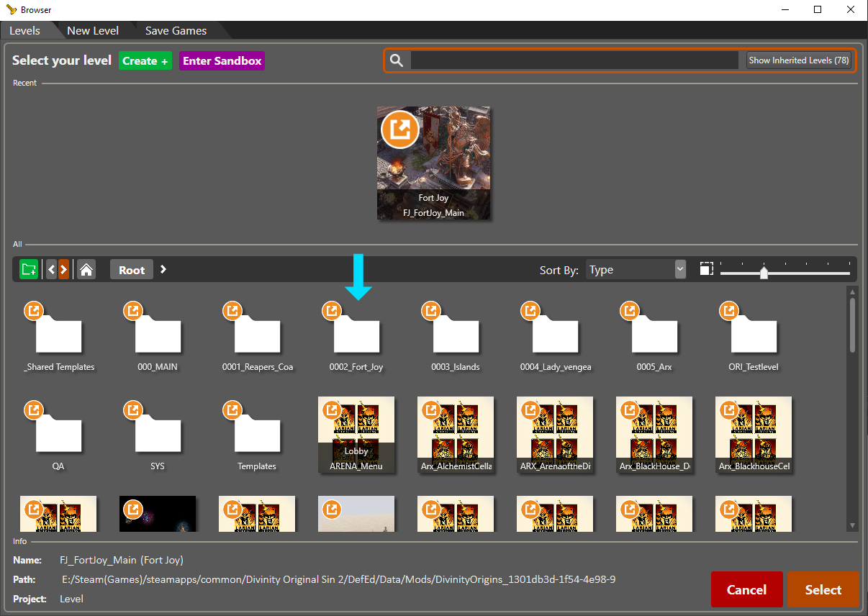The height and width of the screenshot is (616, 868).
Task: Adjust the thumbnail size slider handle
Action: (764, 272)
